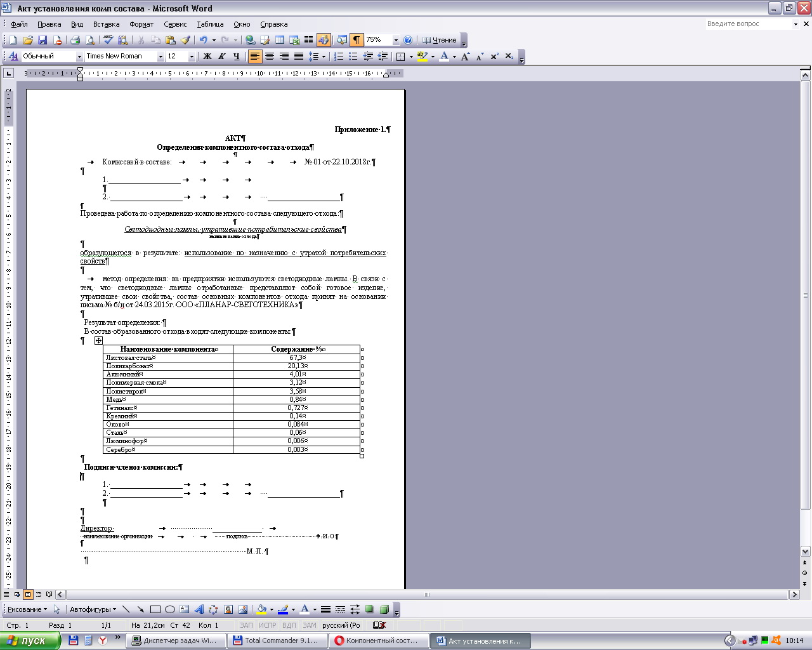The image size is (812, 650).
Task: Open the Автофигуры shapes button
Action: (93, 609)
